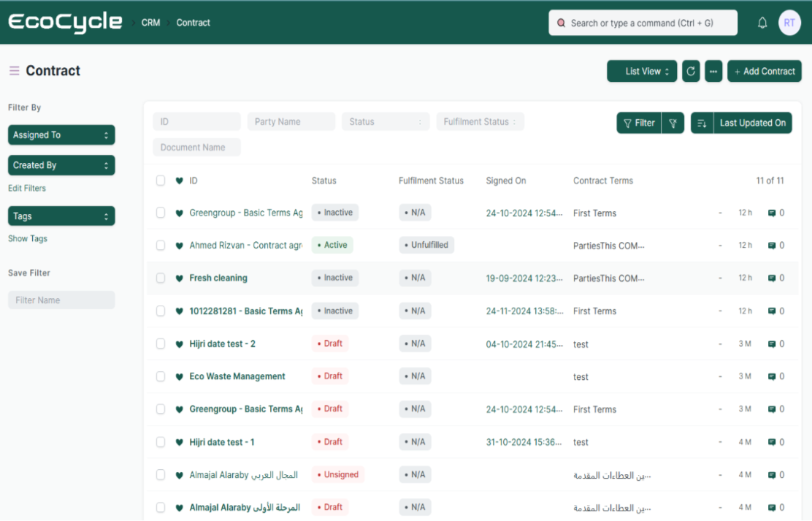The image size is (812, 521).
Task: Check the select-all checkbox in header row
Action: 161,180
